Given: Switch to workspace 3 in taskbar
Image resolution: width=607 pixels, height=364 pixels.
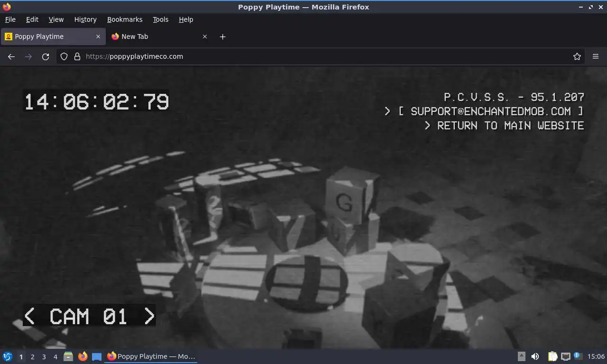Looking at the screenshot, I should (44, 357).
